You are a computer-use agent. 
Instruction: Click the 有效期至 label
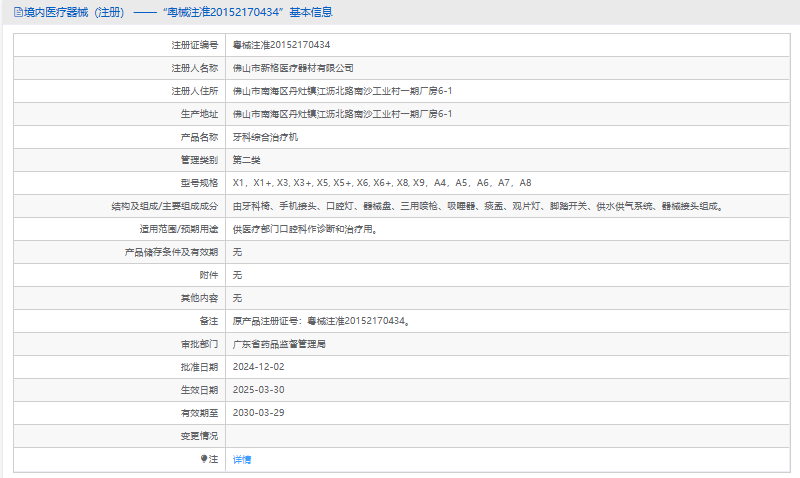coord(199,413)
